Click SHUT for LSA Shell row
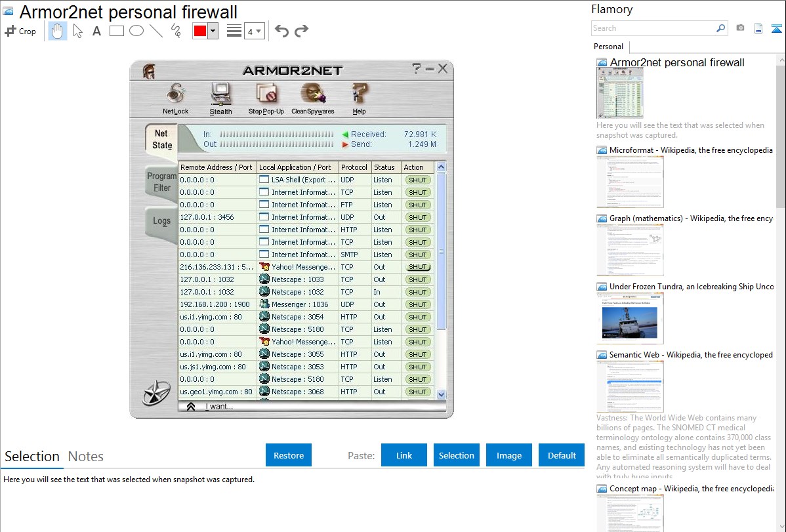Image resolution: width=786 pixels, height=532 pixels. 417,180
